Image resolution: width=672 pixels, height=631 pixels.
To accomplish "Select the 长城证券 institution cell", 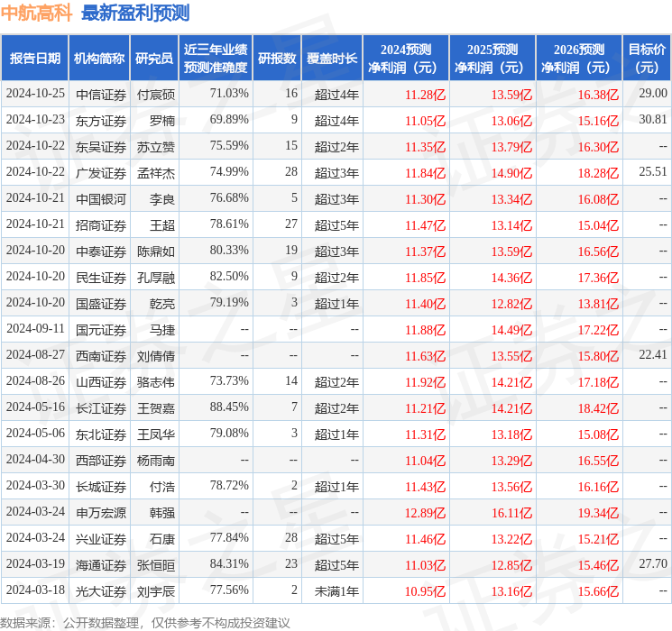I will point(101,487).
